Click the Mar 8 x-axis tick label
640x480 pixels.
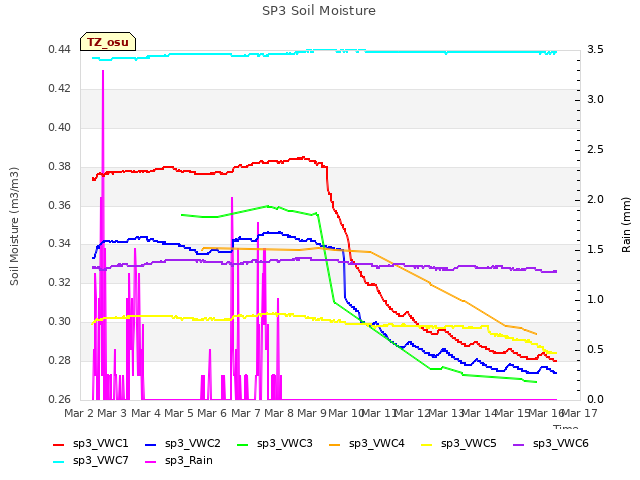pos(279,413)
